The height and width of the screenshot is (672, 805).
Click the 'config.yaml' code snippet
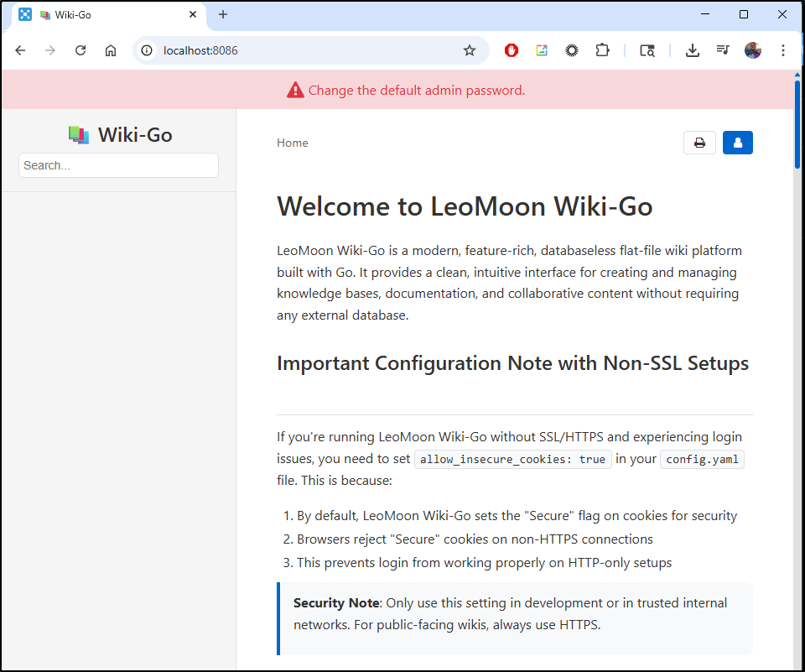(x=702, y=459)
